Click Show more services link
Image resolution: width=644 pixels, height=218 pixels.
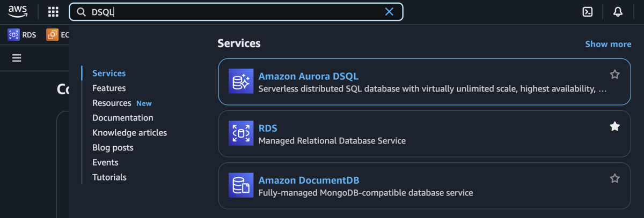[x=608, y=44]
